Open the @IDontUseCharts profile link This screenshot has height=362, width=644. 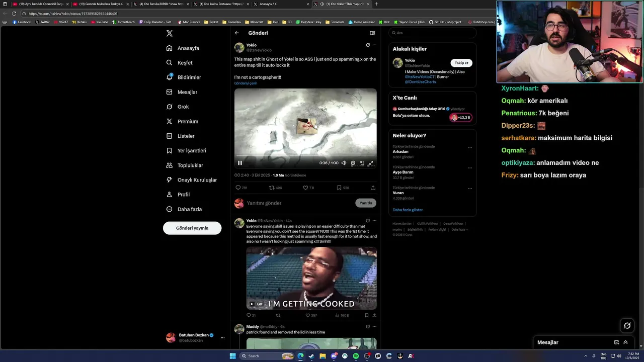(x=421, y=82)
